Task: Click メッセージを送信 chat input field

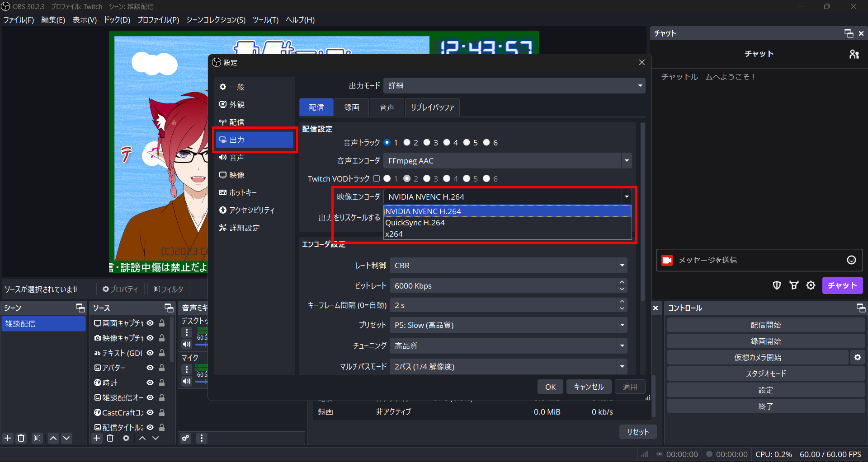Action: [x=759, y=260]
